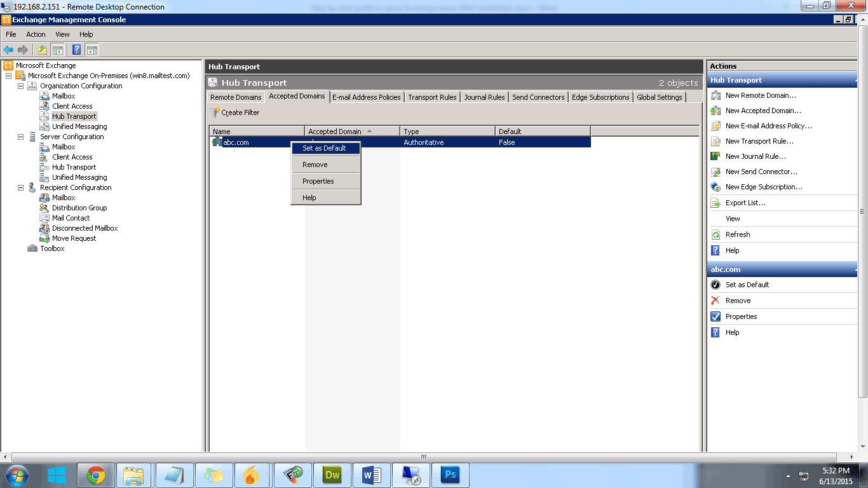Open the Action menu
The height and width of the screenshot is (488, 868).
point(36,34)
